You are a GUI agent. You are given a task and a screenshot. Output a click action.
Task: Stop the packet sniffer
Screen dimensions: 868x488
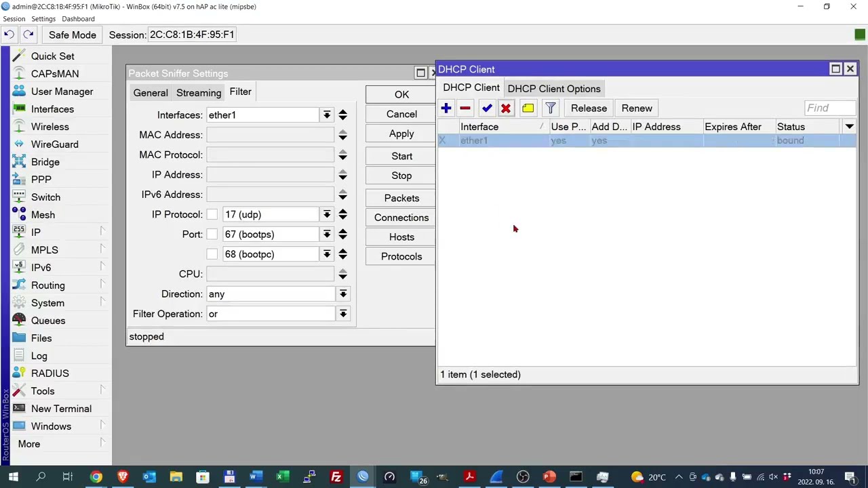[401, 176]
